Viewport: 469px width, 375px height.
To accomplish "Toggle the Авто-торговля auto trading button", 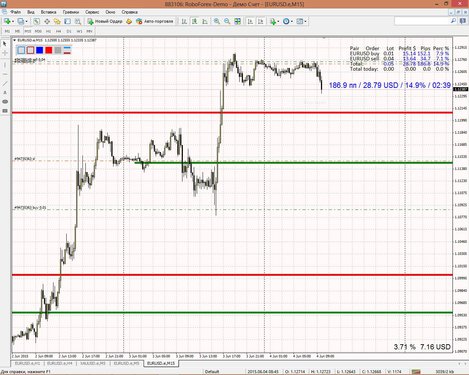I will pyautogui.click(x=155, y=21).
